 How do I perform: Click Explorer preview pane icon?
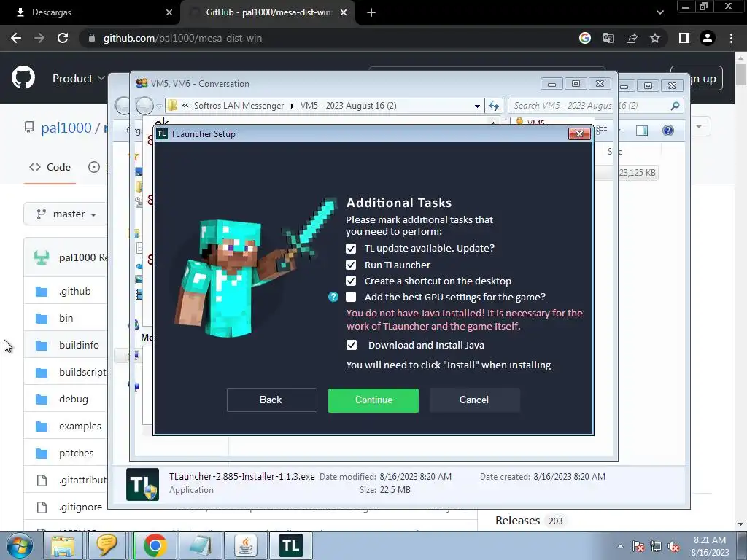pos(642,131)
